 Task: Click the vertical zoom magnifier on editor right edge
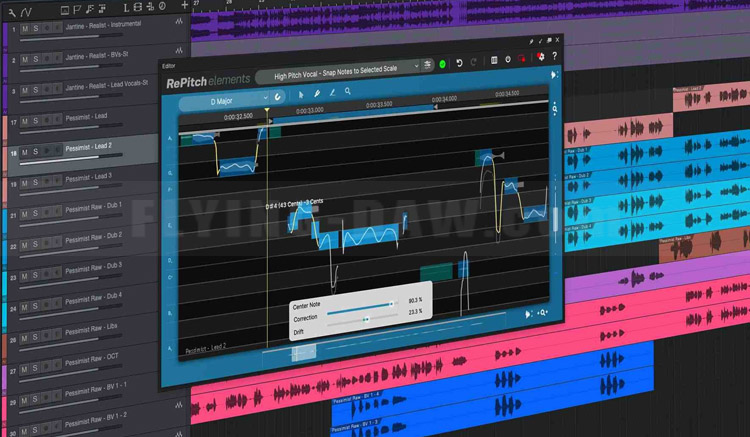pos(555,109)
